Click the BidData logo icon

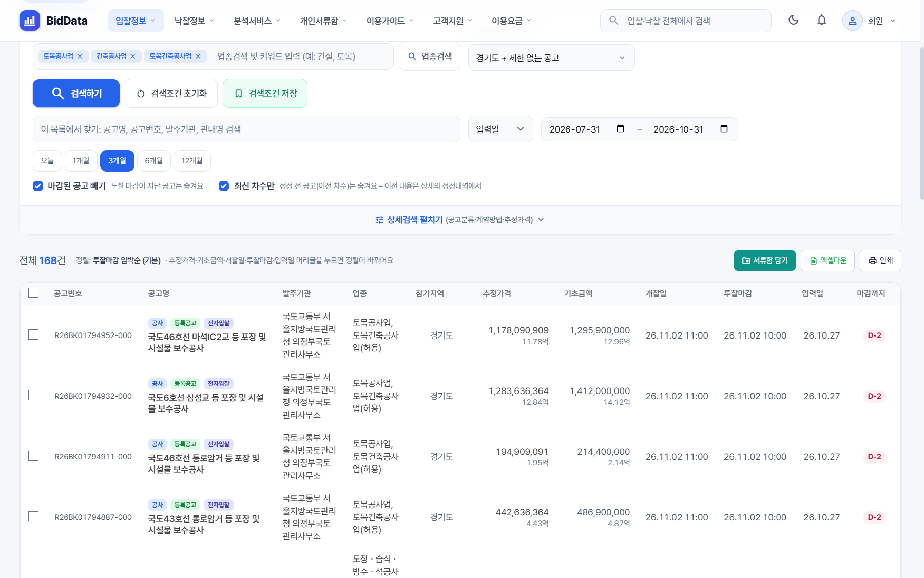click(30, 21)
